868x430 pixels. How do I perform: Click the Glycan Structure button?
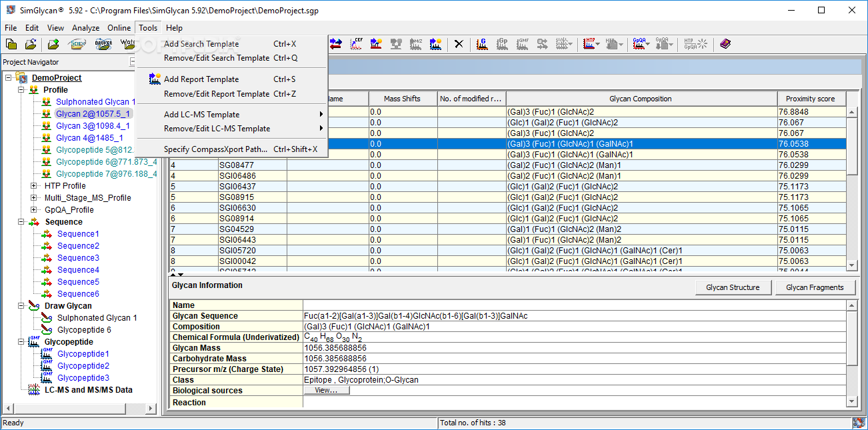(x=733, y=287)
